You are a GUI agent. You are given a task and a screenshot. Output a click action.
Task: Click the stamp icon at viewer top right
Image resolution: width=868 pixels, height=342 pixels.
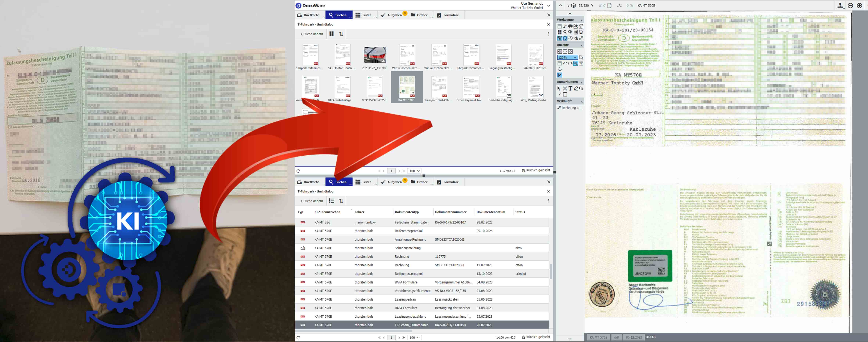click(x=840, y=5)
